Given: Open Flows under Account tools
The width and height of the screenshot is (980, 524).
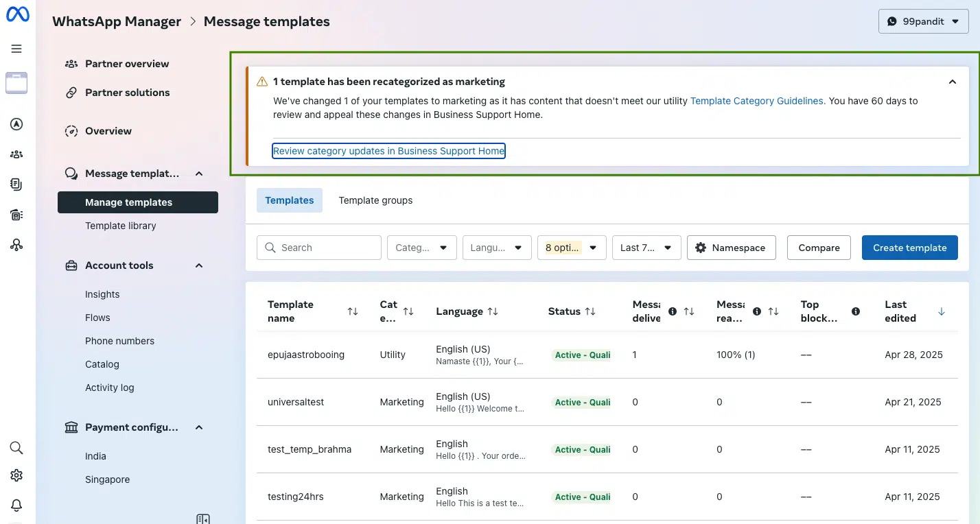Looking at the screenshot, I should click(x=97, y=318).
